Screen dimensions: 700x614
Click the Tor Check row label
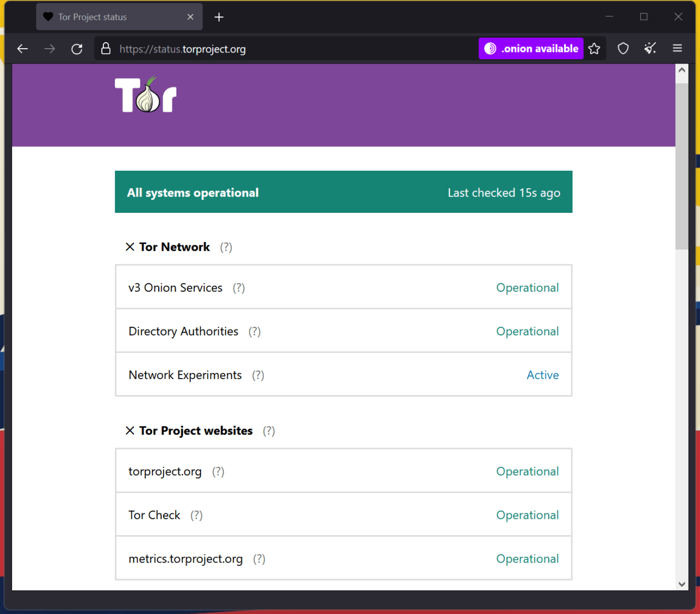click(x=154, y=515)
